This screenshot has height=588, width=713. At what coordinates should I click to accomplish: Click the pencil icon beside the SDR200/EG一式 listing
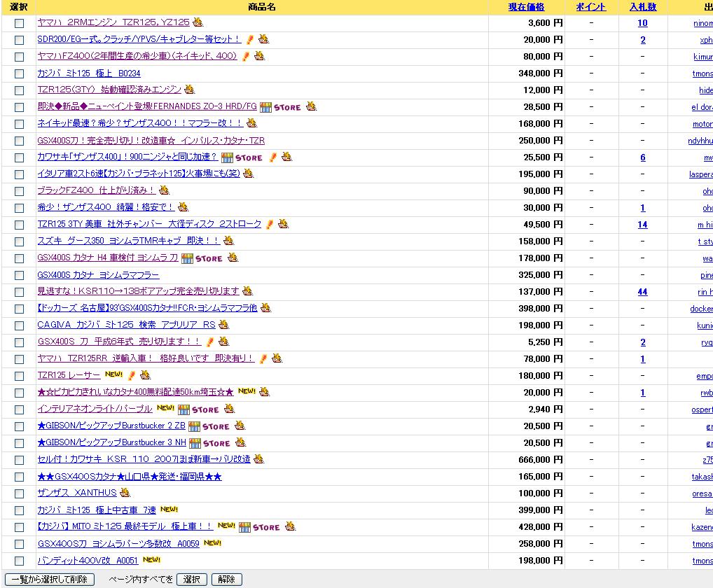(249, 39)
